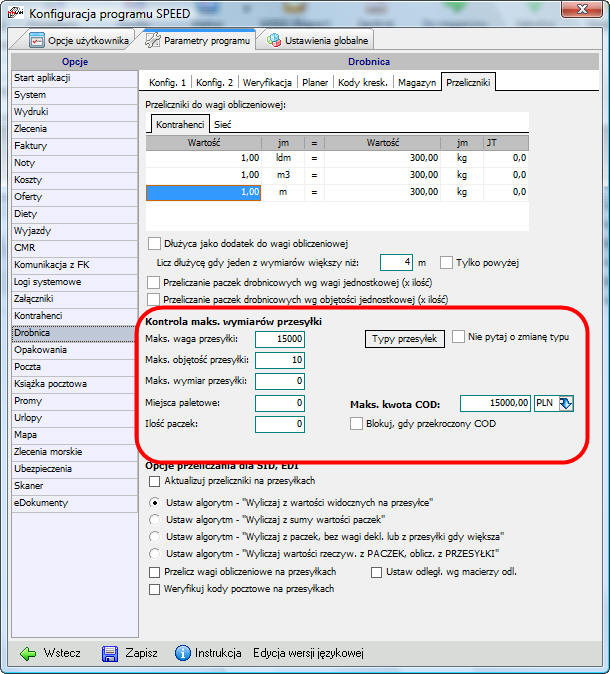610x674 pixels.
Task: Select algorithm Wyliczaj z paczek, bez wagi dekl.
Action: click(154, 536)
